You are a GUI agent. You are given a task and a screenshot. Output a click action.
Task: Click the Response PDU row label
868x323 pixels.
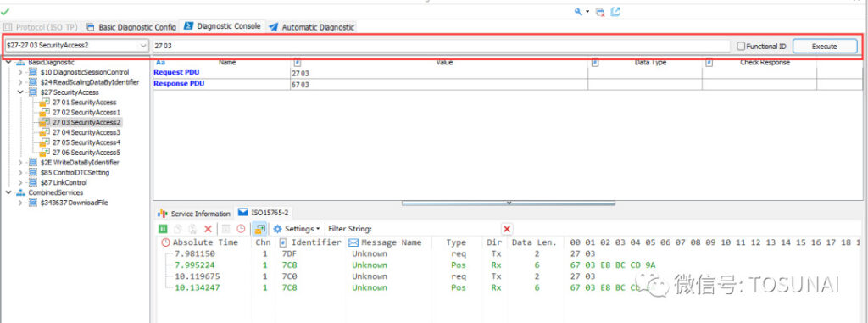click(179, 84)
